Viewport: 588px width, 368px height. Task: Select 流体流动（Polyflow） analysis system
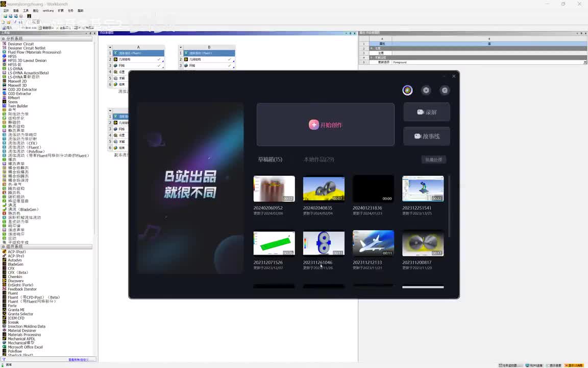pyautogui.click(x=26, y=151)
